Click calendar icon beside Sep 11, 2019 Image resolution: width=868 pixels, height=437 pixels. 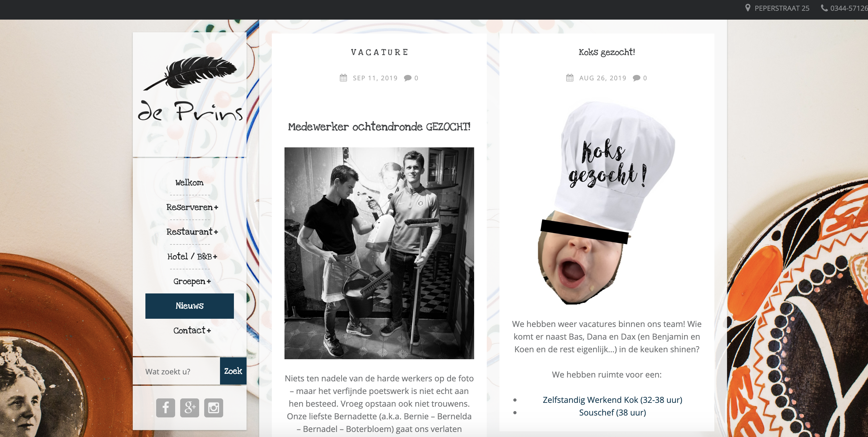click(343, 78)
